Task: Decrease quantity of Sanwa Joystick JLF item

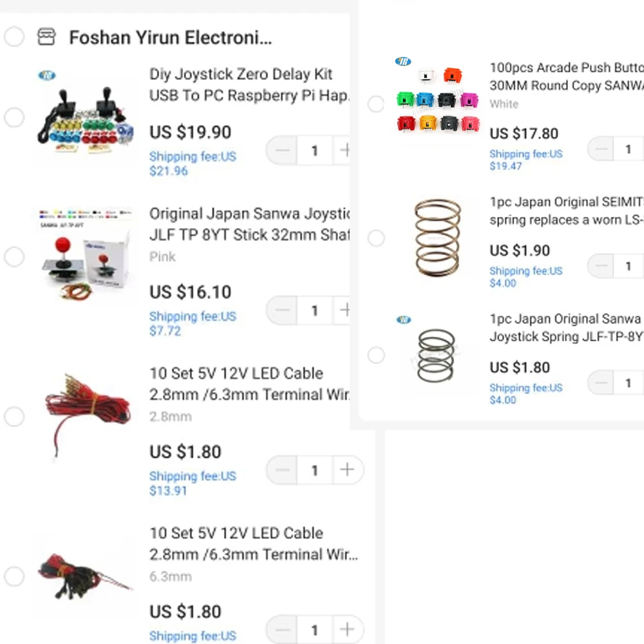Action: pyautogui.click(x=282, y=310)
